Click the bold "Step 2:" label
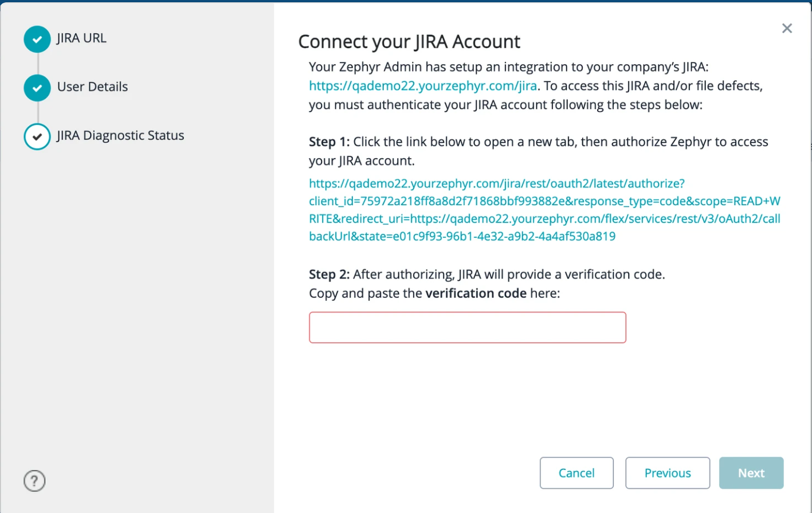 [329, 275]
